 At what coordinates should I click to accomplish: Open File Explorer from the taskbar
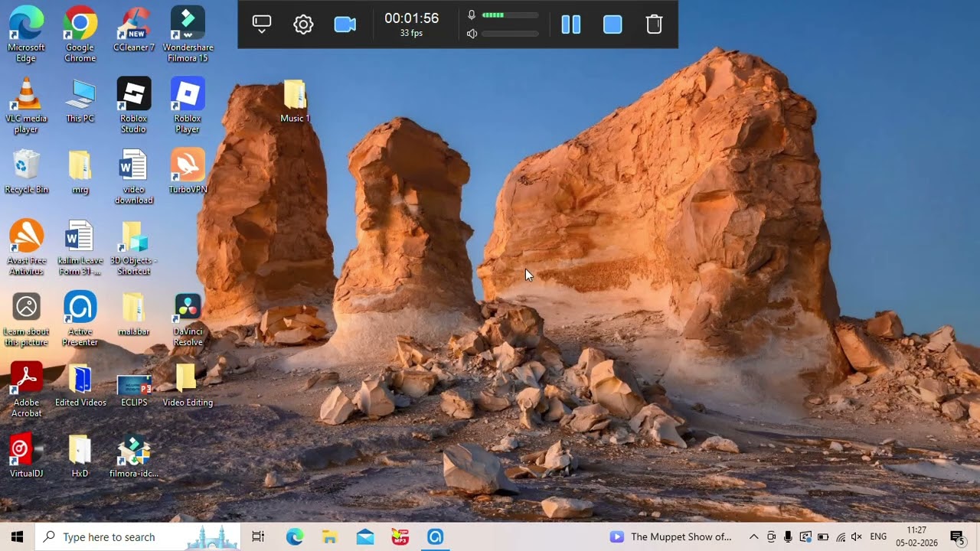point(330,536)
